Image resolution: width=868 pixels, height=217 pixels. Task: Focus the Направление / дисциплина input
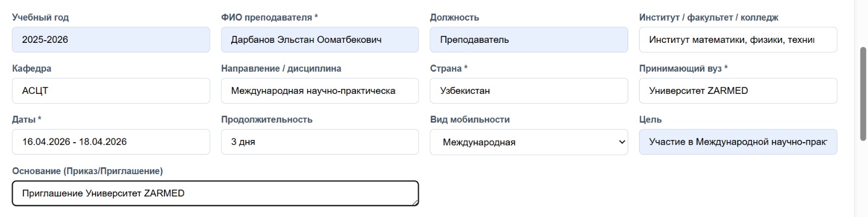tap(320, 91)
